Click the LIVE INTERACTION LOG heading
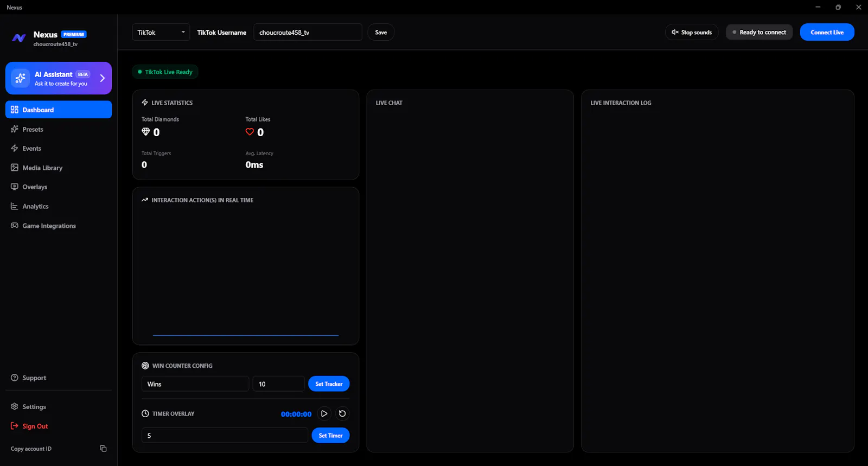 pos(621,103)
